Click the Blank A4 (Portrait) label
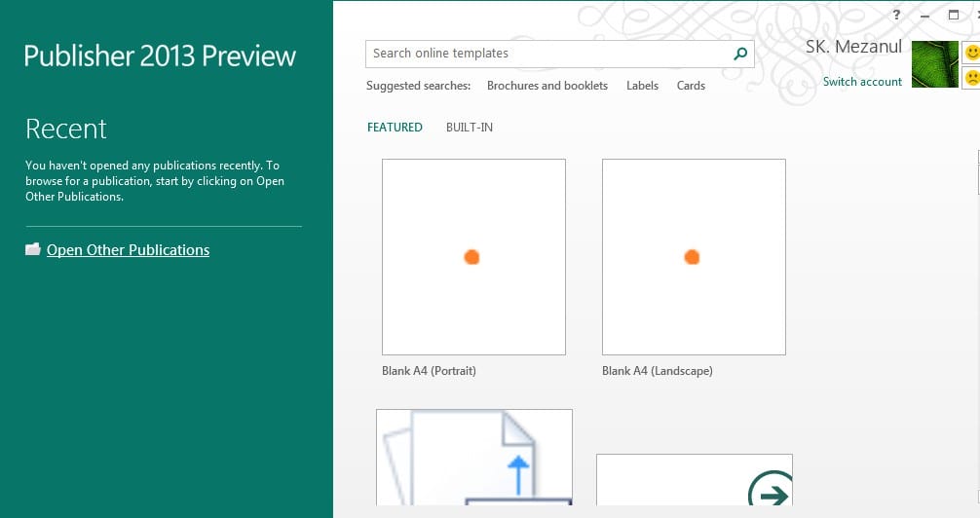The width and height of the screenshot is (980, 518). click(429, 371)
